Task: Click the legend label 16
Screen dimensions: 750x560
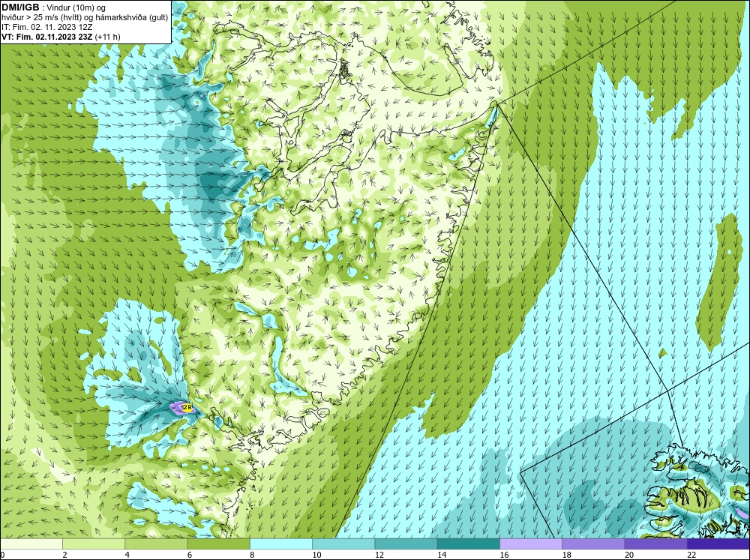Action: (504, 555)
